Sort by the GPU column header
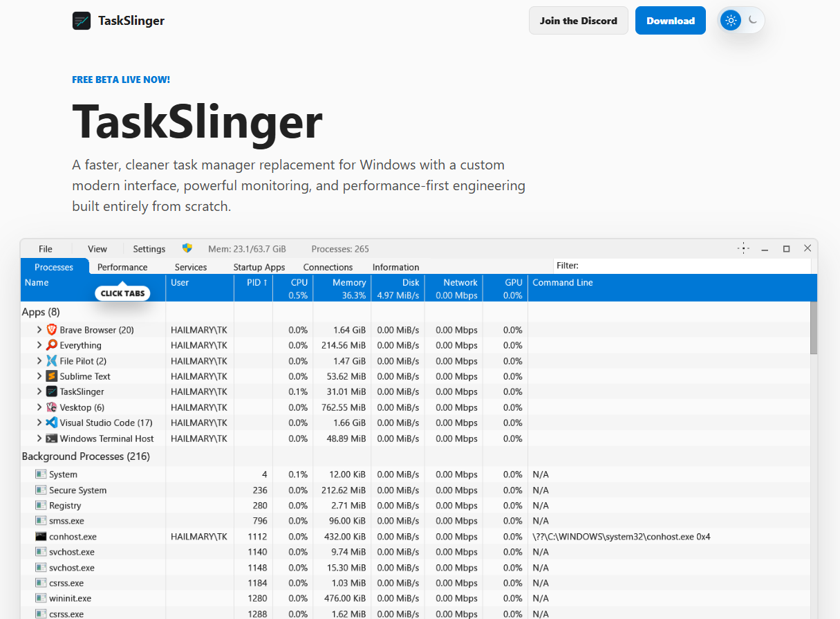The height and width of the screenshot is (619, 840). pos(505,288)
